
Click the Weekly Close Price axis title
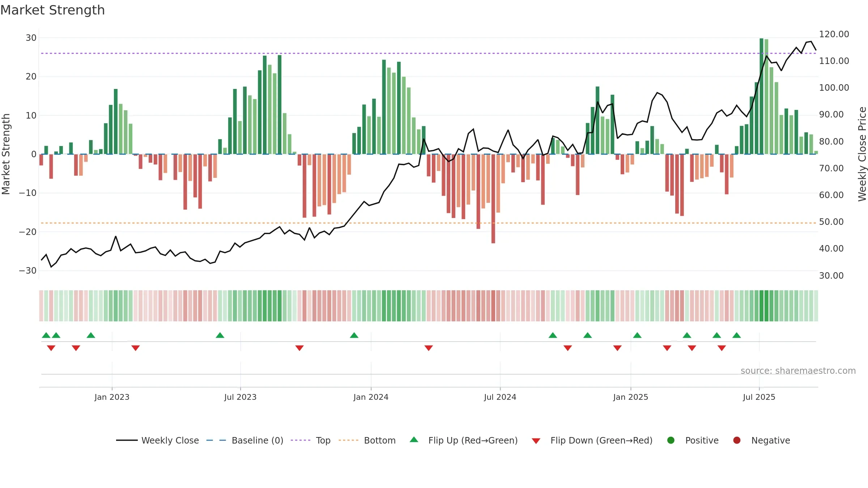click(x=862, y=154)
